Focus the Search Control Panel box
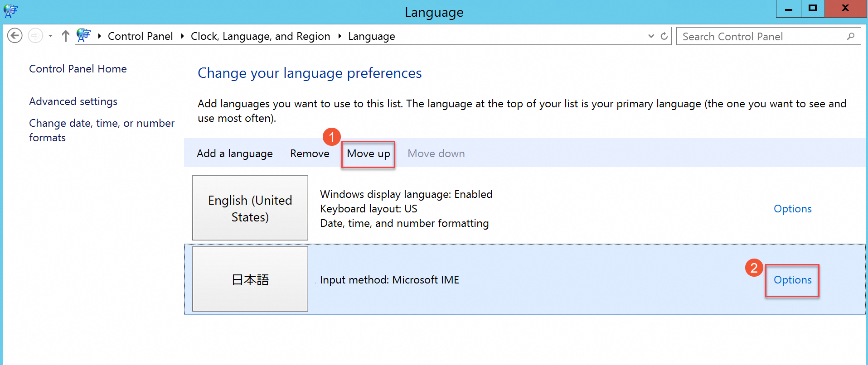The width and height of the screenshot is (868, 365). [x=768, y=36]
